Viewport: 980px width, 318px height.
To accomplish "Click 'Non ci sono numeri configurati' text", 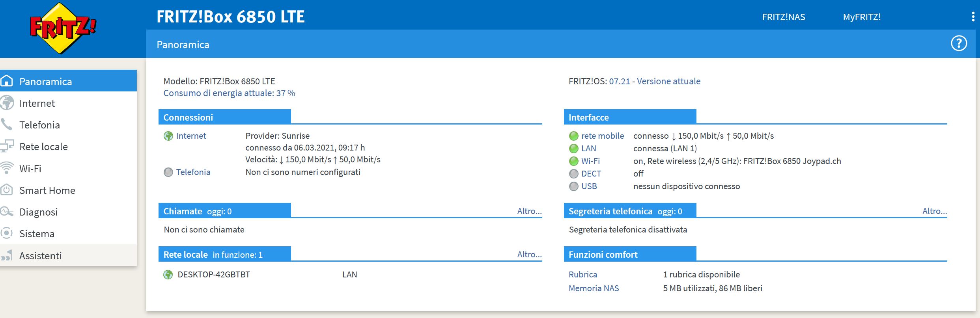I will 303,172.
